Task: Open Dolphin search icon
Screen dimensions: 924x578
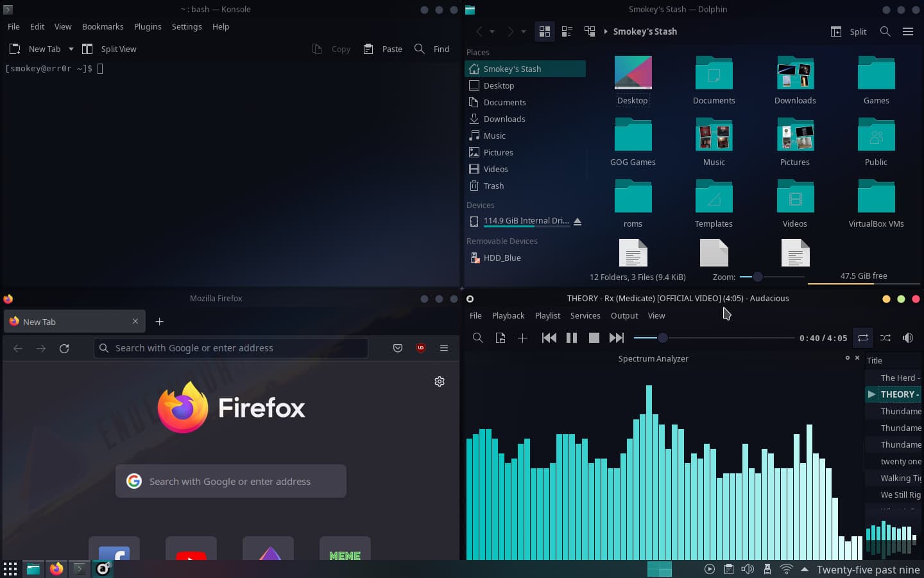Action: click(x=885, y=31)
